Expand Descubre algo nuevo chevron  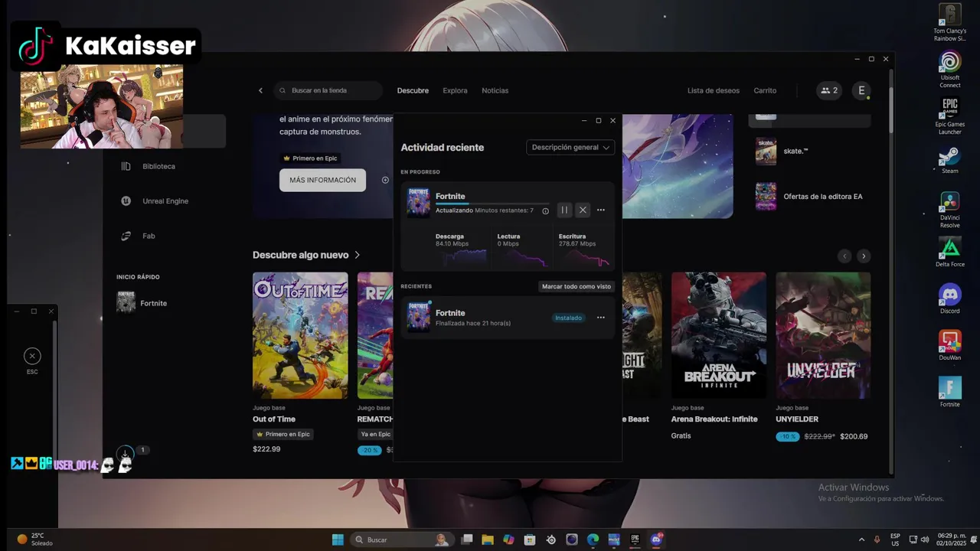(358, 255)
